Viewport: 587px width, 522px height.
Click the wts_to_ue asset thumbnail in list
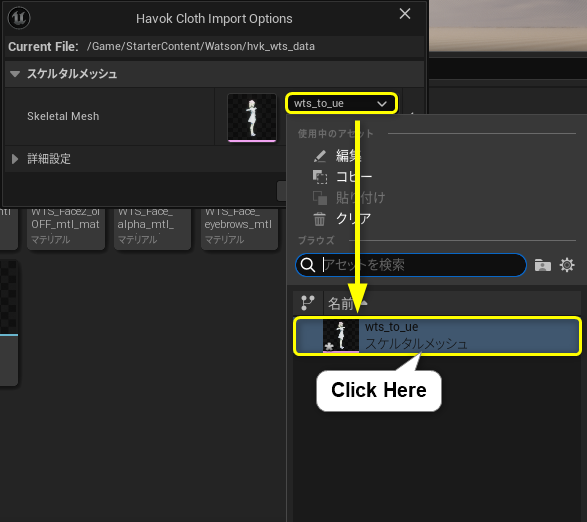[341, 336]
